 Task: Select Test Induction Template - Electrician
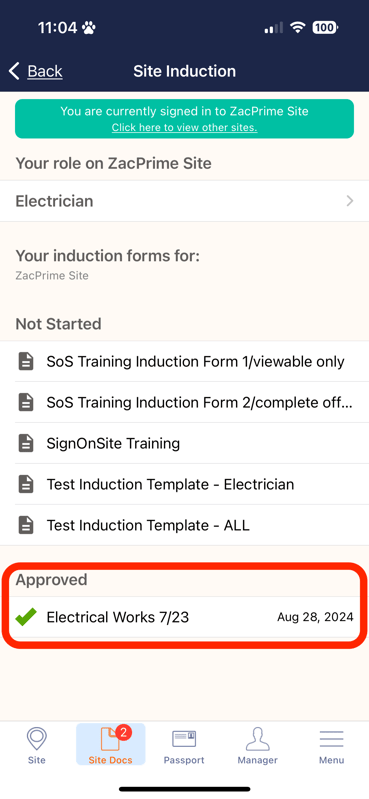(x=184, y=484)
